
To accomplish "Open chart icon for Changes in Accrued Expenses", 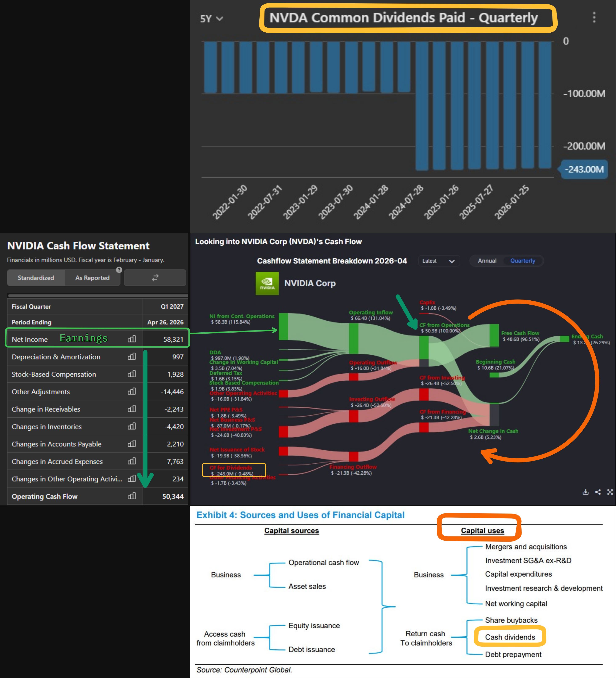I will point(132,461).
